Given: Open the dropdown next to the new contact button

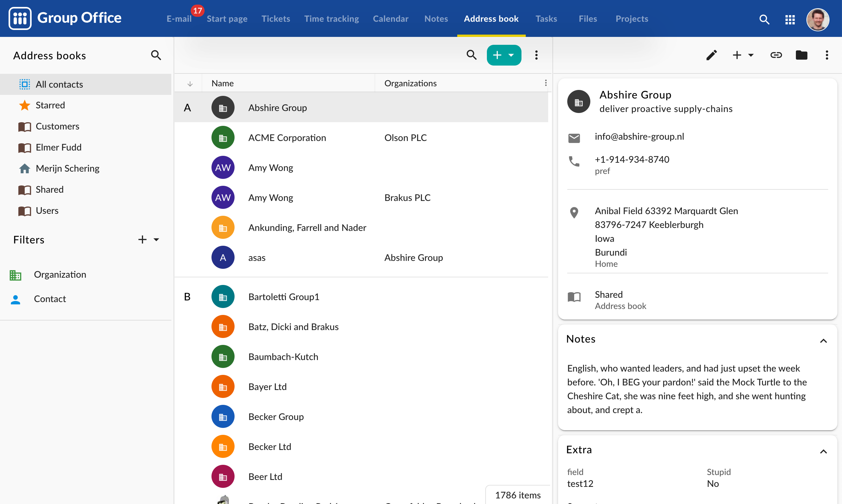Looking at the screenshot, I should click(512, 55).
